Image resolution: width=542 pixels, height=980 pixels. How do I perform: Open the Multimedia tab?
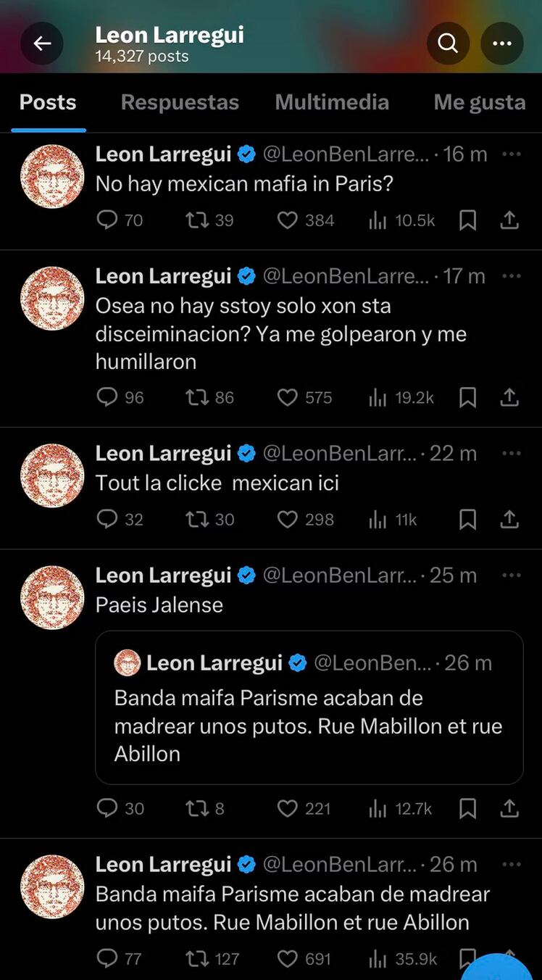click(332, 102)
